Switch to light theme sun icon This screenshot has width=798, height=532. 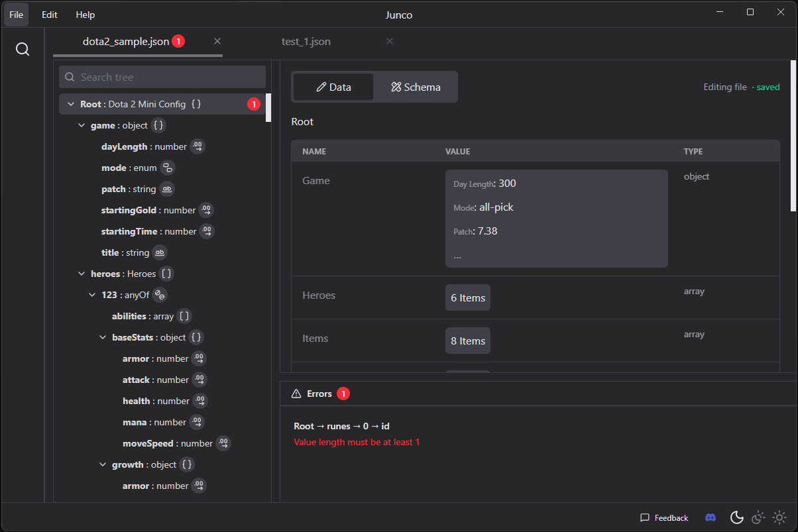(x=779, y=517)
